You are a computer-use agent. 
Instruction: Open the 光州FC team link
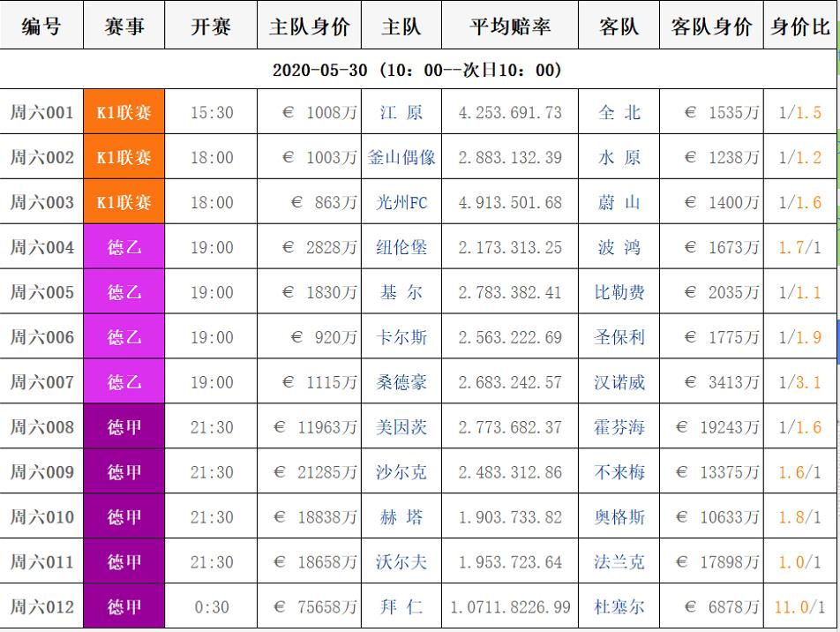click(x=401, y=203)
